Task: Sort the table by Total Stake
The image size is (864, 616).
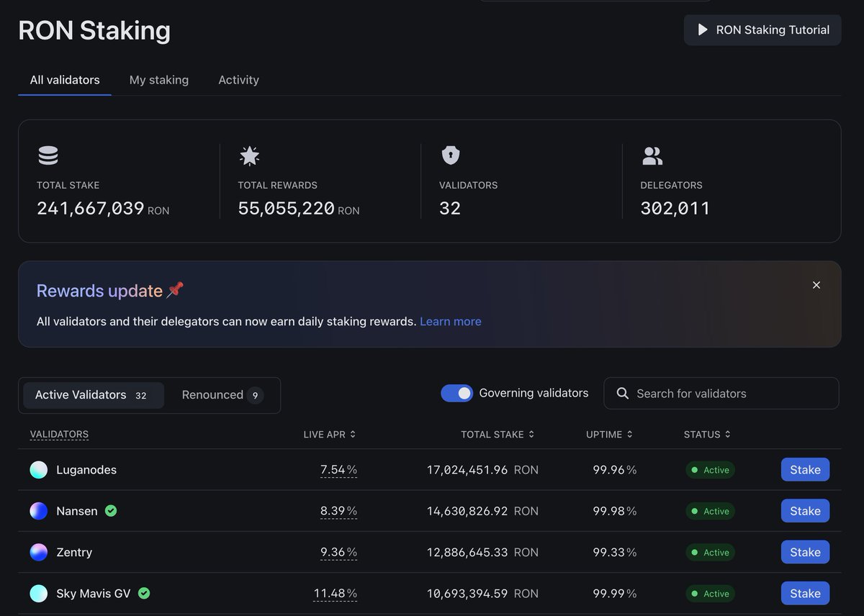Action: tap(498, 435)
